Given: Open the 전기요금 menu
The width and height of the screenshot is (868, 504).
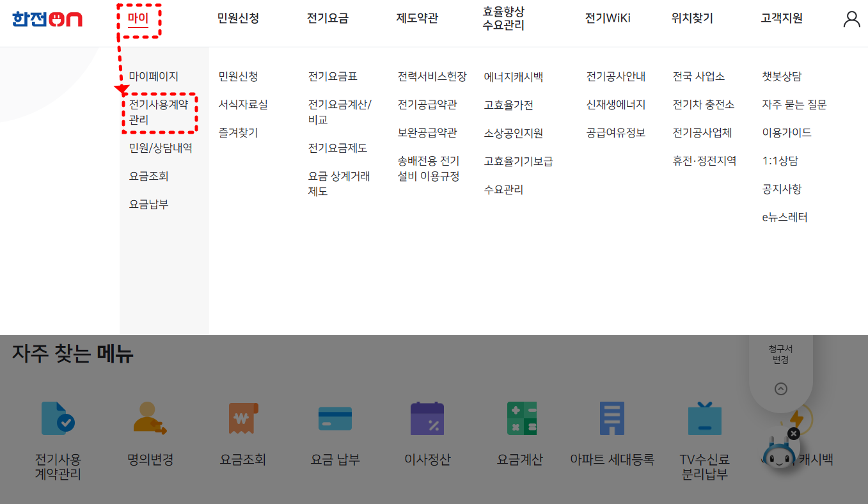Looking at the screenshot, I should pos(328,18).
